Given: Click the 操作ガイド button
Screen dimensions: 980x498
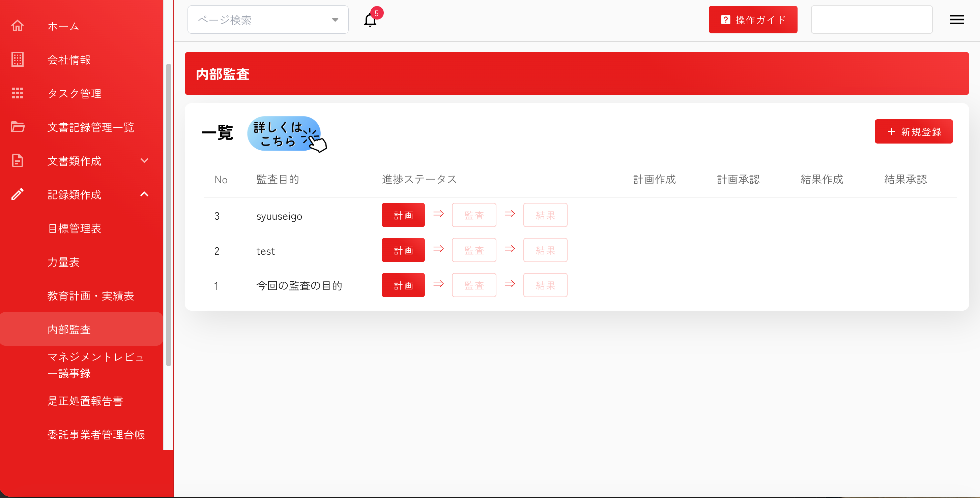Looking at the screenshot, I should [x=753, y=20].
